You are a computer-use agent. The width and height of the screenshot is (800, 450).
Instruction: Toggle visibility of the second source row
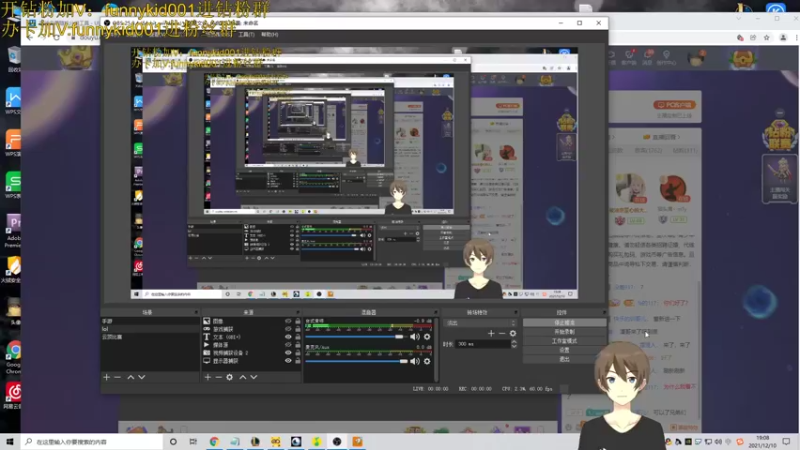[288, 329]
